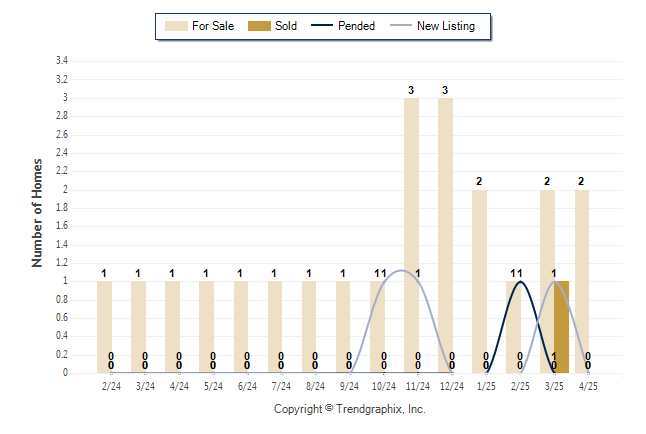Click the Sold legend color swatch
646x434 pixels.
259,26
